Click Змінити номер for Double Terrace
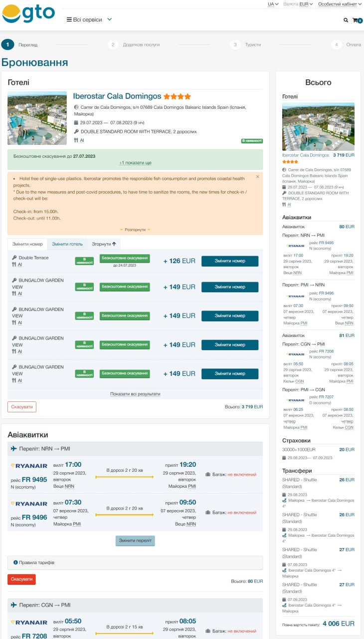The width and height of the screenshot is (364, 639). pos(230,261)
